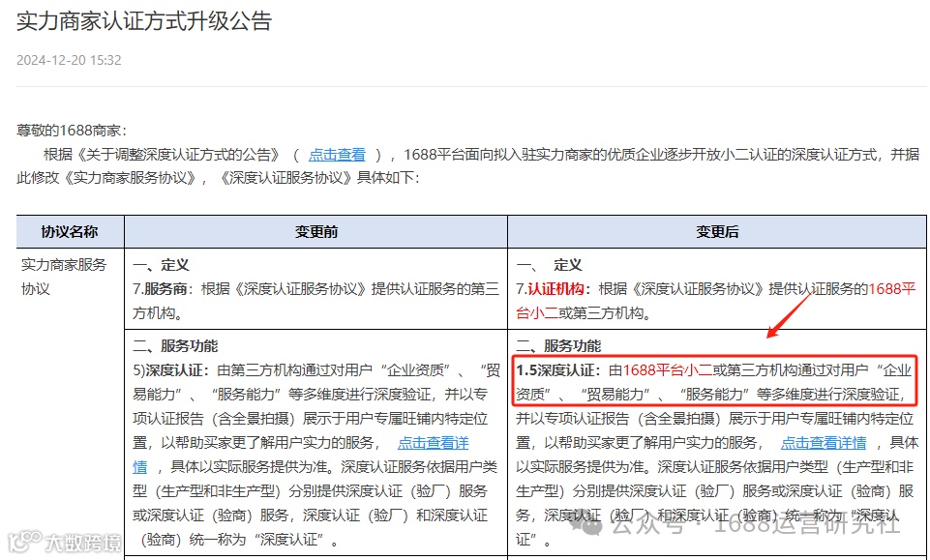Viewport: 930px width, 560px height.
Task: Select the 协议名称 column header
Action: (x=70, y=232)
